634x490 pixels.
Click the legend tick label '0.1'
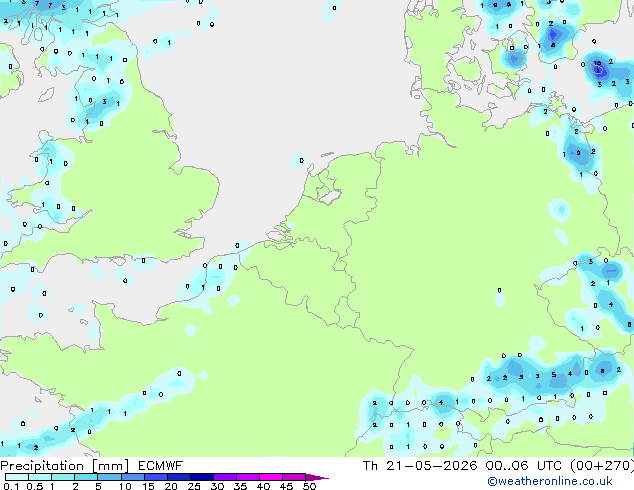pos(11,486)
